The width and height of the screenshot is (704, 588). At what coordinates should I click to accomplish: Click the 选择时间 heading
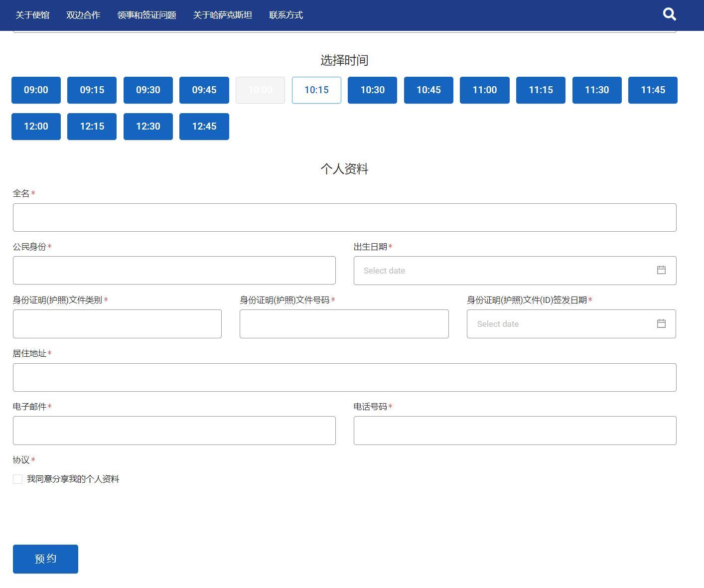tap(344, 60)
